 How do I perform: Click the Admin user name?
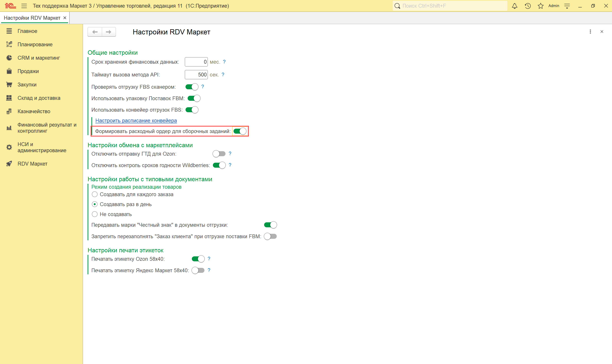pyautogui.click(x=554, y=6)
